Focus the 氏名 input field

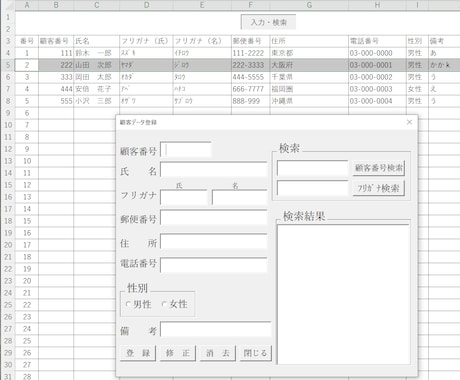[x=214, y=169]
